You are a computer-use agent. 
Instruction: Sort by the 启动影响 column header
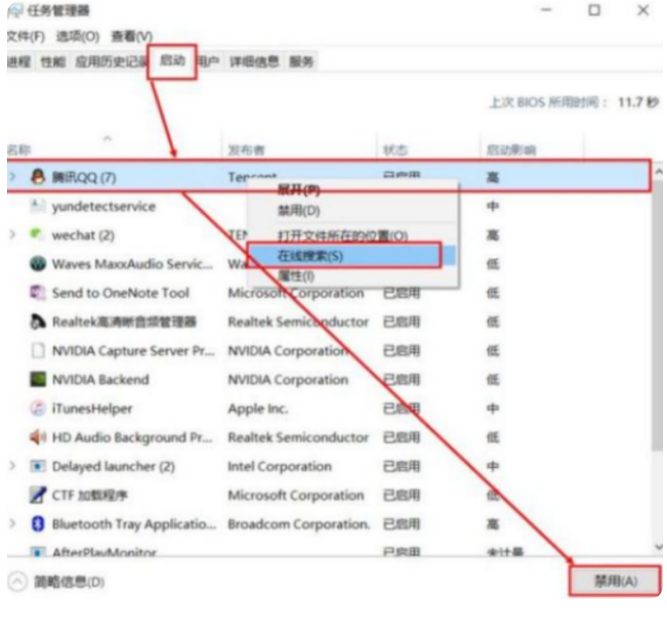[510, 151]
